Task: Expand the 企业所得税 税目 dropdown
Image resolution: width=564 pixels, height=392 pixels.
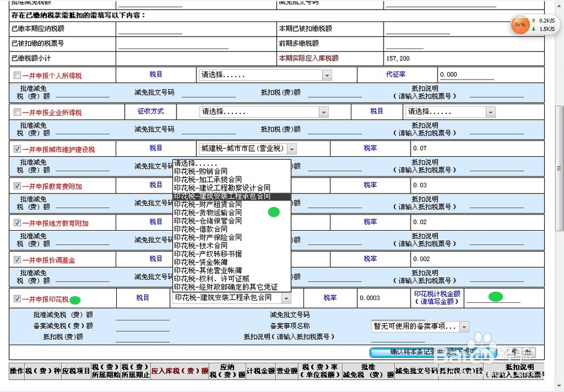Action: point(450,112)
